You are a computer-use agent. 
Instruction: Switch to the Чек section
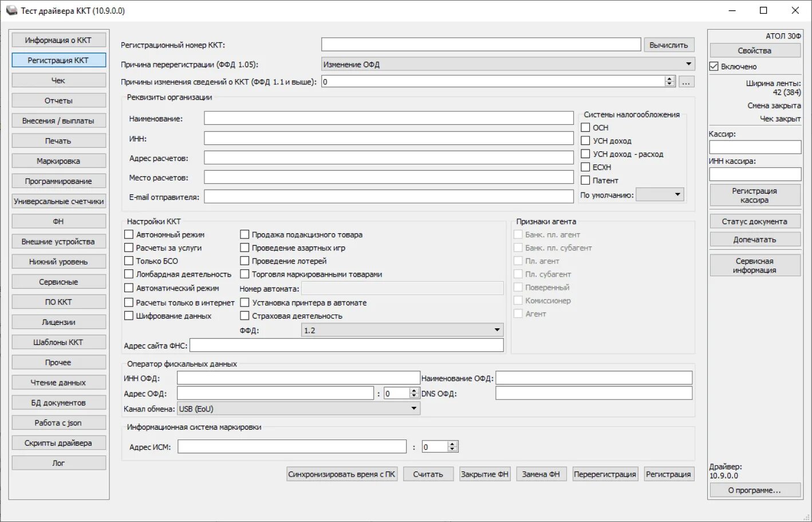point(58,80)
